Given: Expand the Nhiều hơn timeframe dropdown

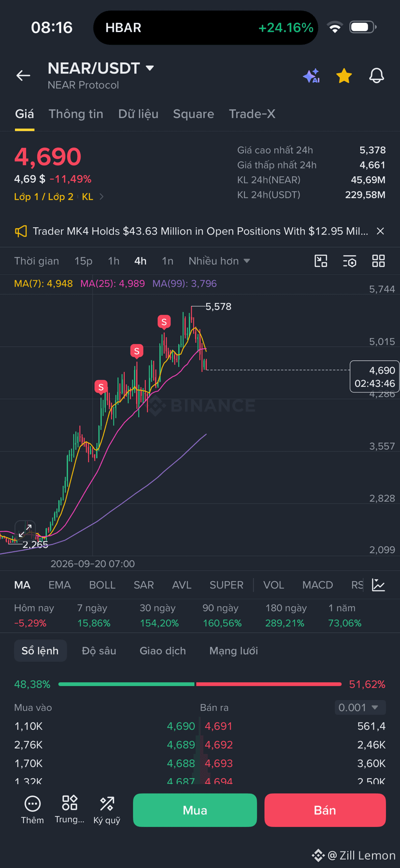Looking at the screenshot, I should pos(219,261).
